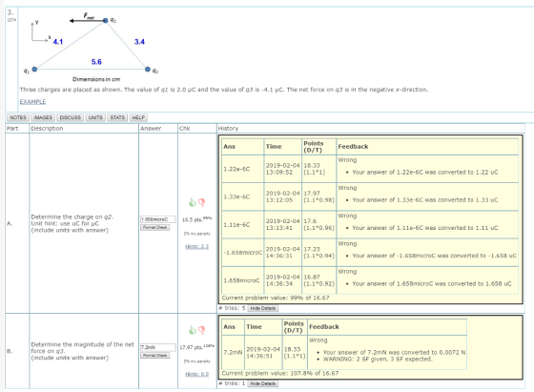Click the history answer 1.33e-6C
The image size is (534, 392).
[236, 196]
